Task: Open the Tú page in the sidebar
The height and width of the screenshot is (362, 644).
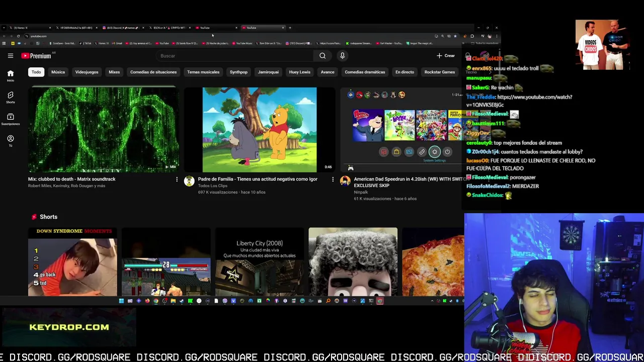Action: click(x=10, y=141)
